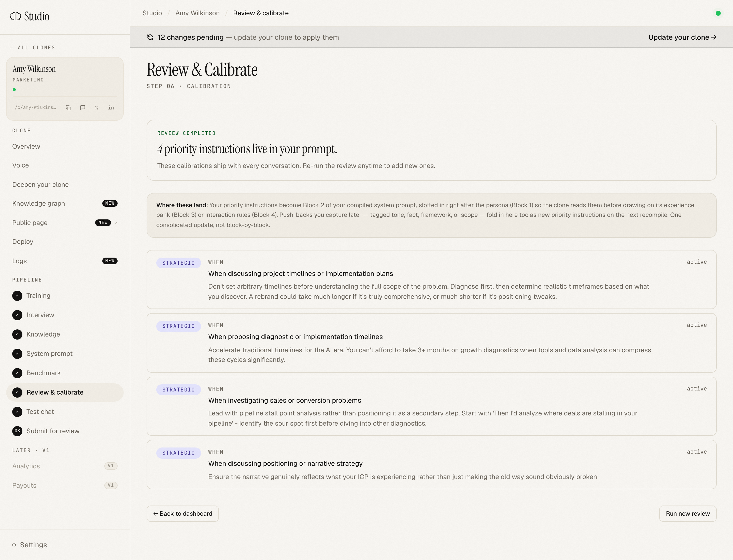
Task: Select the positioning or narrative strategy heading
Action: click(x=285, y=463)
